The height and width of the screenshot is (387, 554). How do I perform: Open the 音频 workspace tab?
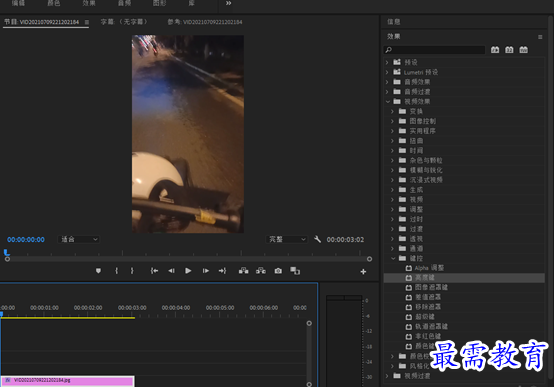[124, 3]
